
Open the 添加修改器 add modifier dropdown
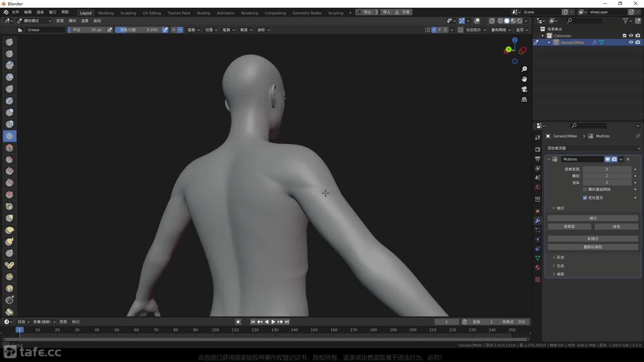pos(593,148)
